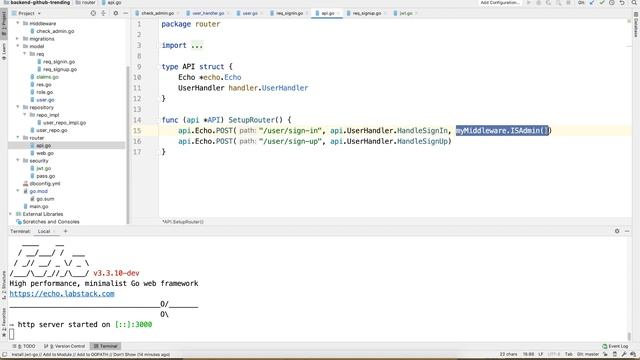640x360 pixels.
Task: Click the tool windows quick-access icon bottom-left
Action: click(x=4, y=355)
